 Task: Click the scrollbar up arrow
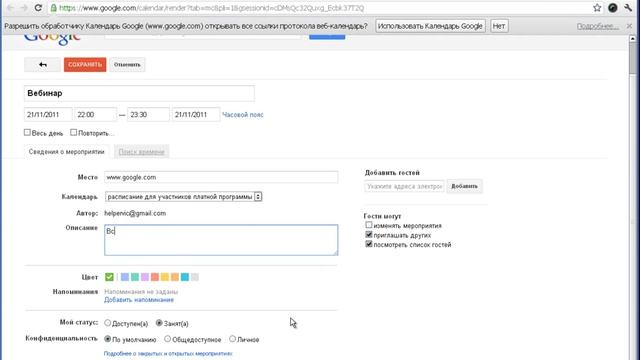[x=633, y=38]
